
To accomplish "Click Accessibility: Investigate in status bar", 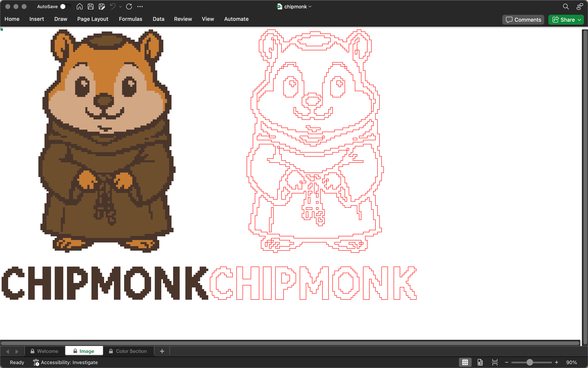I will coord(65,362).
